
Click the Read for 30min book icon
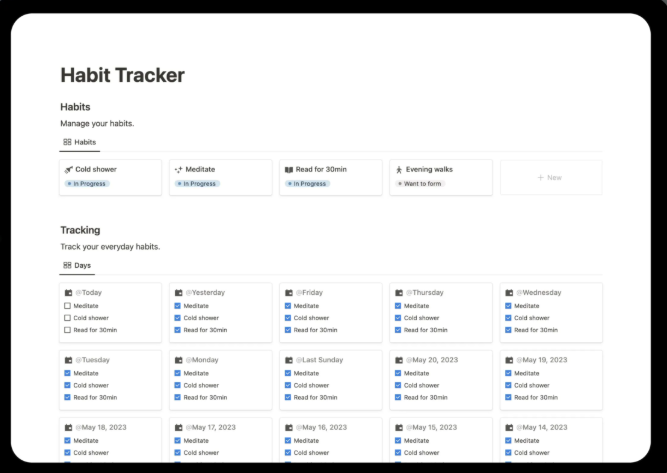point(288,170)
